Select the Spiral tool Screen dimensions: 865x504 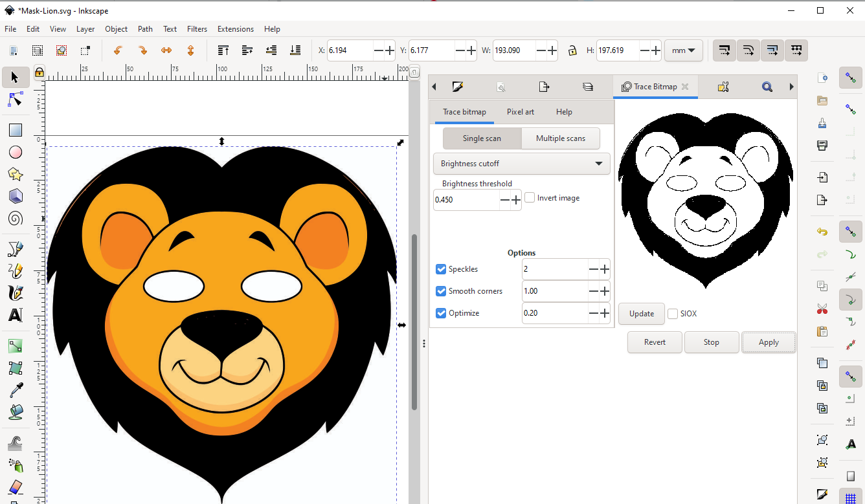tap(16, 219)
